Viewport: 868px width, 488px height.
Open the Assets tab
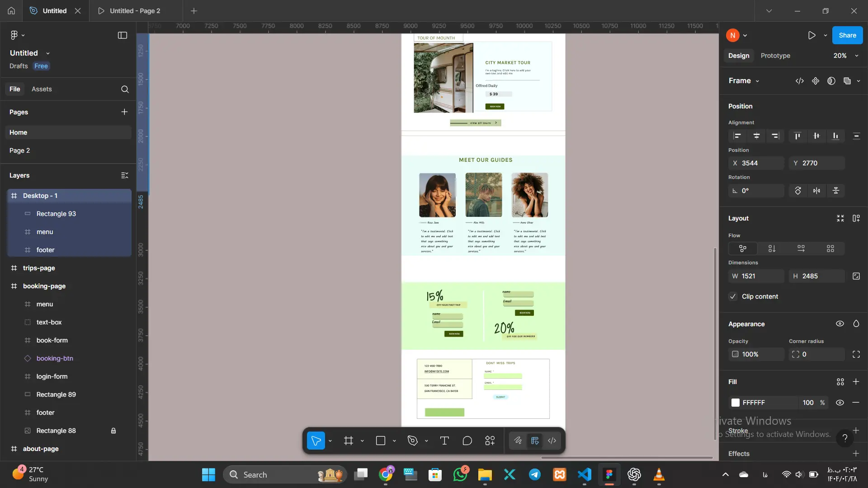pos(42,89)
